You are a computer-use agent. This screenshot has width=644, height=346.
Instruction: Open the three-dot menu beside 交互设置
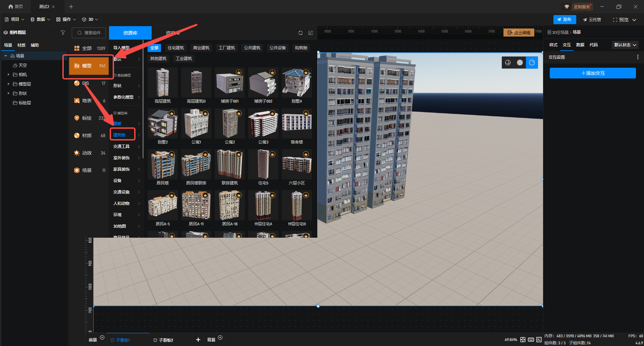[638, 57]
